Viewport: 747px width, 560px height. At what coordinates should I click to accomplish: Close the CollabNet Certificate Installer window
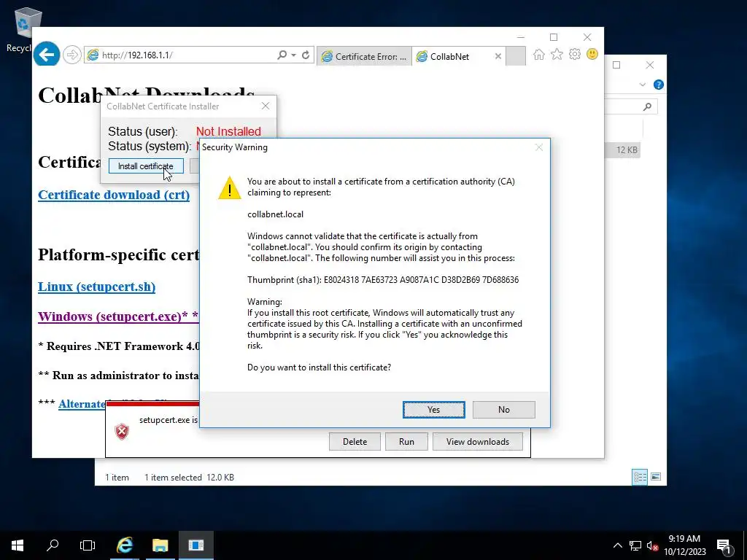(266, 106)
